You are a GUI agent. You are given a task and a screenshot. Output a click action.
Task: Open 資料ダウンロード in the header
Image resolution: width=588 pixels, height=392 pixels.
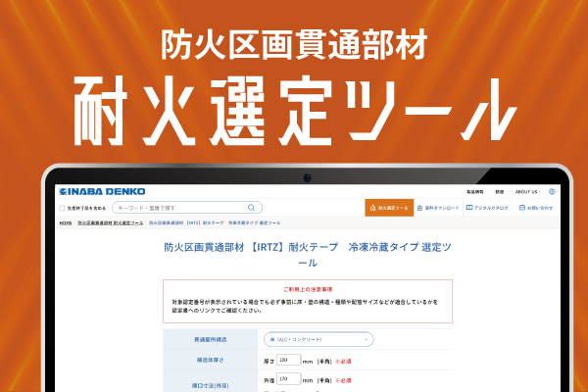pyautogui.click(x=438, y=208)
